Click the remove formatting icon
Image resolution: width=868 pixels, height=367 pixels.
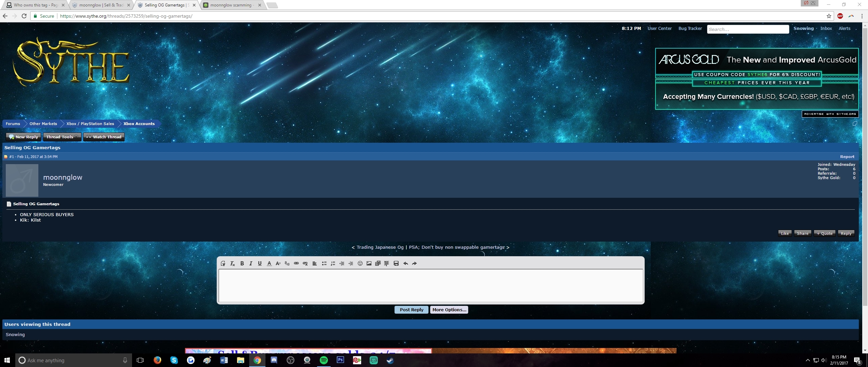click(233, 263)
